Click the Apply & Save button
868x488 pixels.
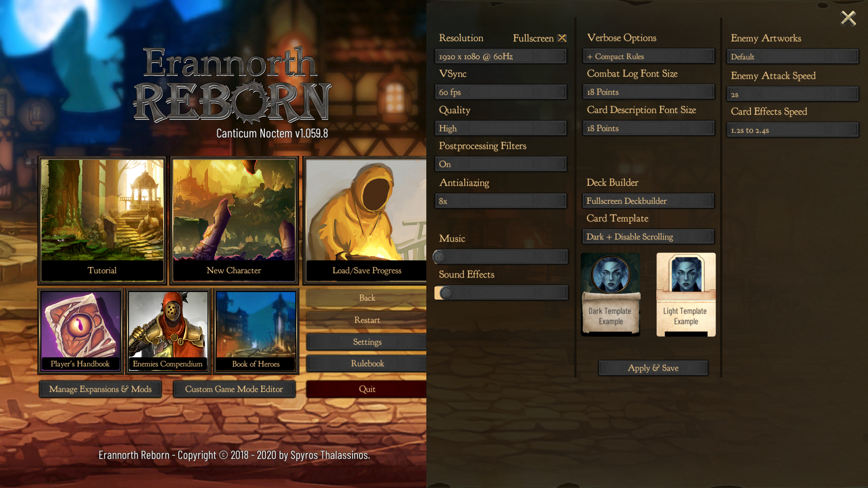(x=653, y=368)
